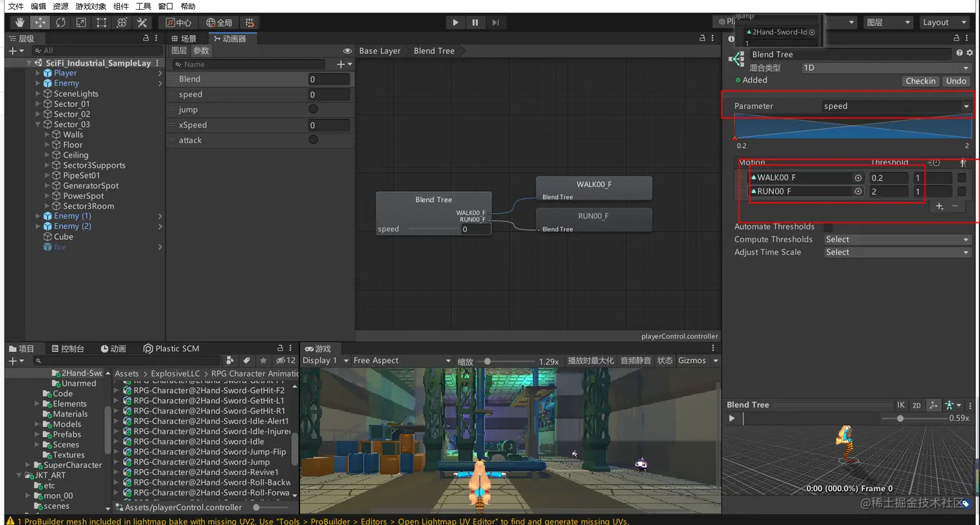Select the Rotate tool
980x525 pixels.
tap(60, 23)
